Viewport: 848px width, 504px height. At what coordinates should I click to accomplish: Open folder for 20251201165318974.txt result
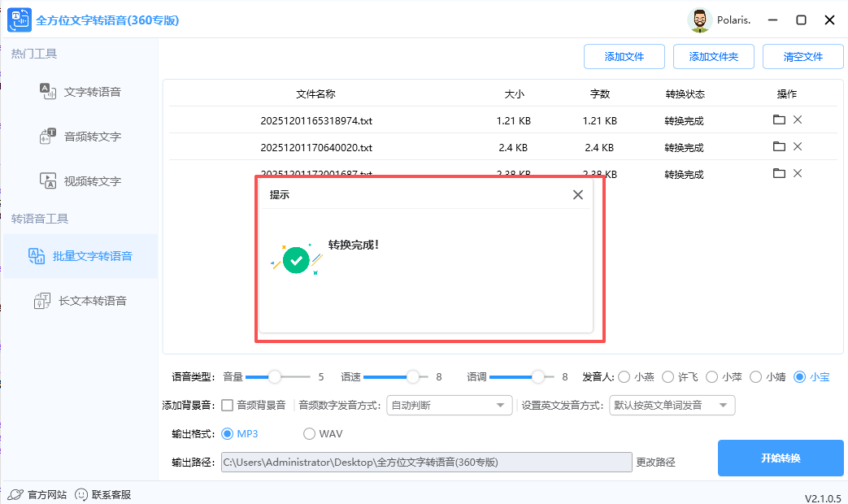(779, 119)
